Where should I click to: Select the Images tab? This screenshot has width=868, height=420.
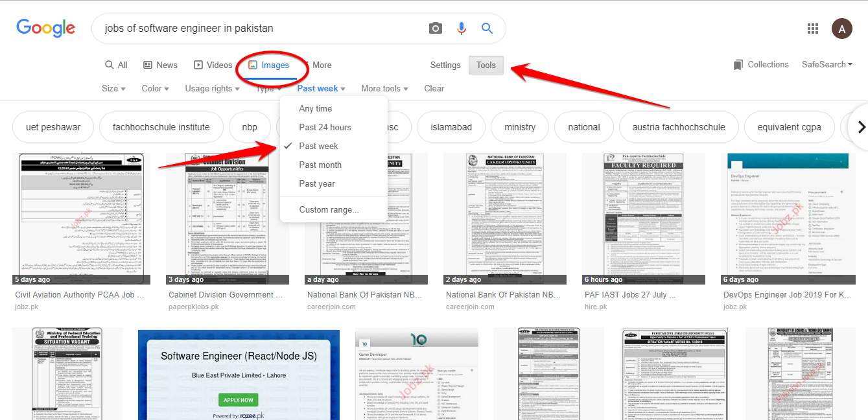click(x=268, y=65)
